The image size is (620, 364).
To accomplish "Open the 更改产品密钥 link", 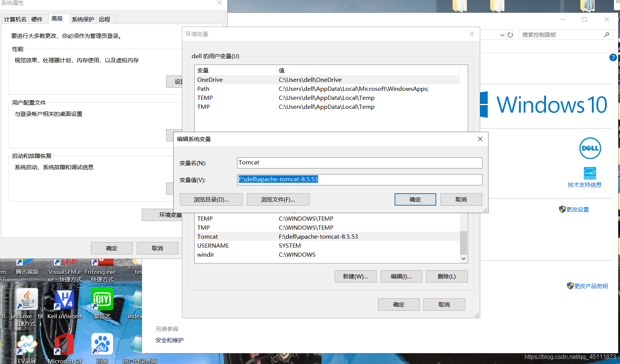I will click(591, 286).
